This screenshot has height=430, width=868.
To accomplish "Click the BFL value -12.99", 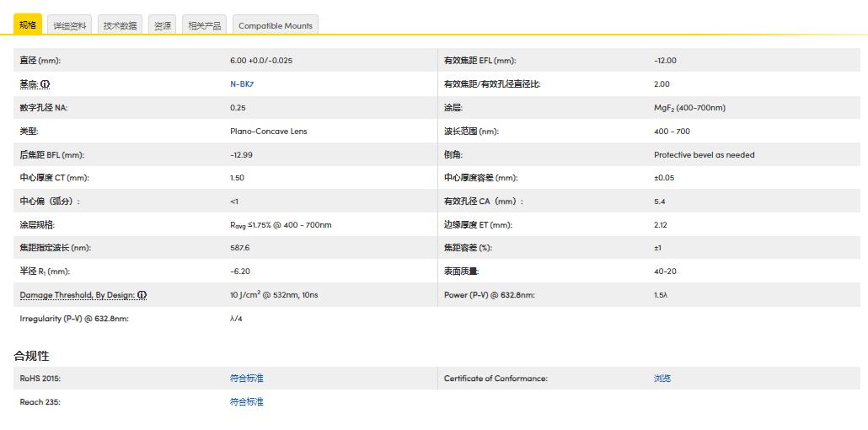I will pos(241,154).
